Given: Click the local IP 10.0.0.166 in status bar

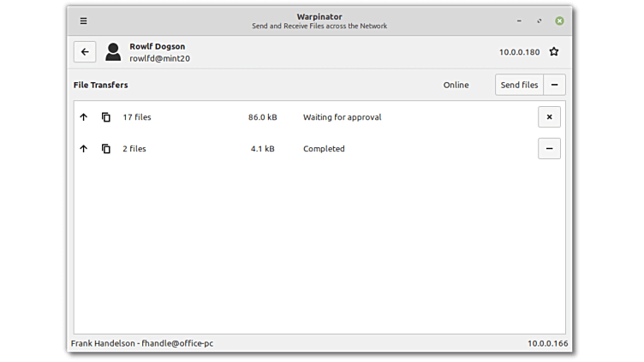Looking at the screenshot, I should [x=547, y=343].
